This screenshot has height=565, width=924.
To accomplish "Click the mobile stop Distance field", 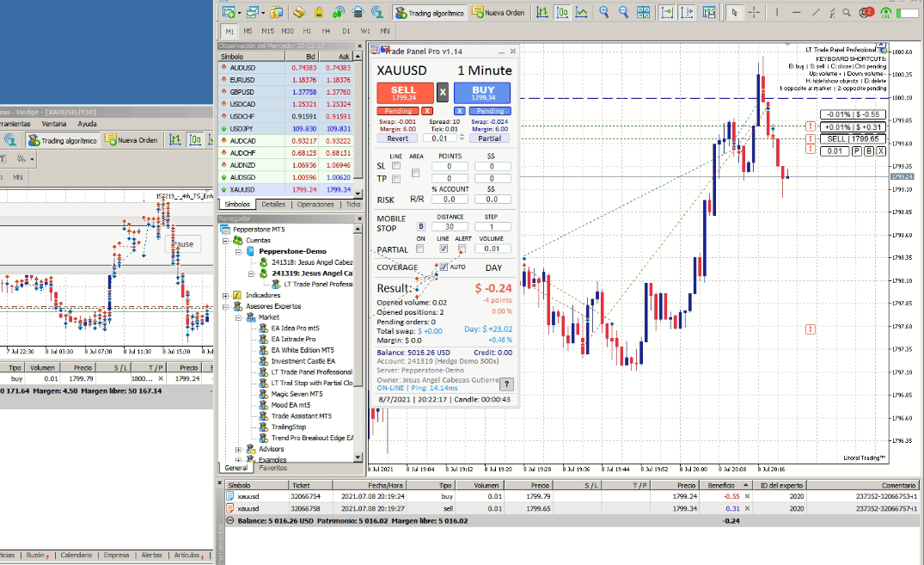I will click(x=449, y=227).
